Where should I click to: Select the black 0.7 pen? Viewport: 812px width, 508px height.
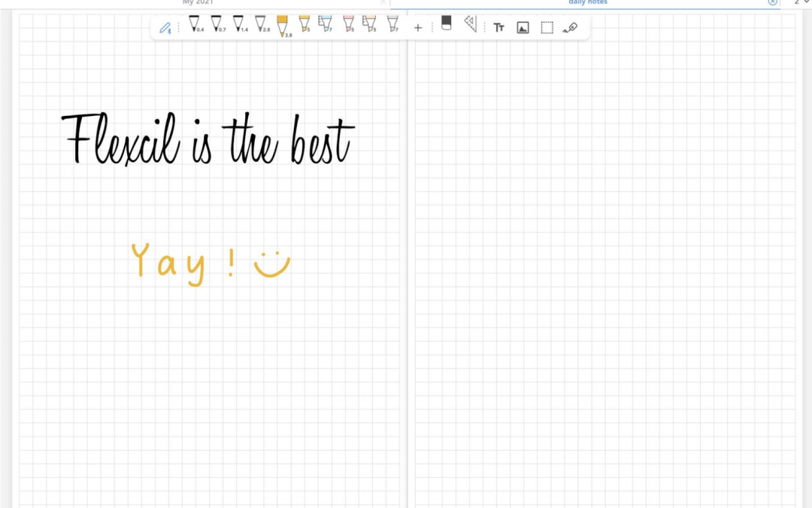[217, 24]
